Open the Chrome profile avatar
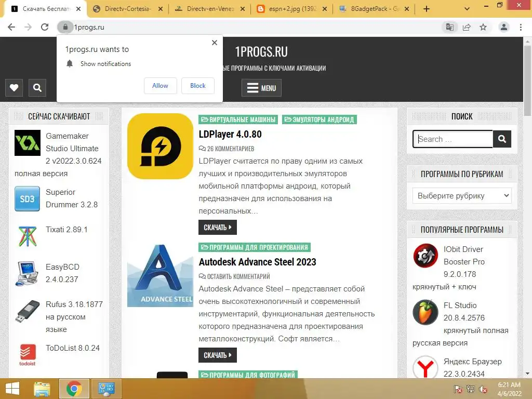This screenshot has width=532, height=399. 504,27
